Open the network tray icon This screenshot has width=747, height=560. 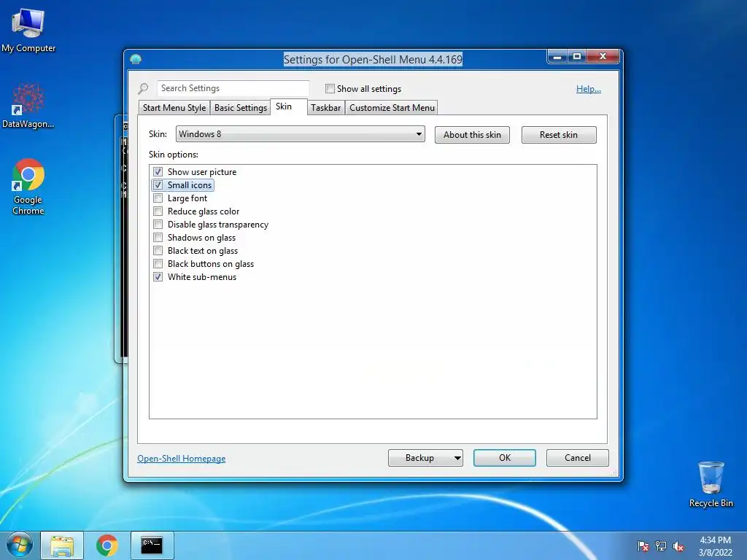[661, 546]
